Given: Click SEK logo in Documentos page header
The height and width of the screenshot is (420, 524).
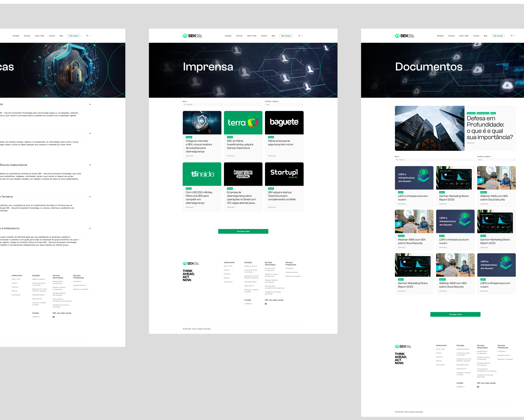Looking at the screenshot, I should (404, 36).
